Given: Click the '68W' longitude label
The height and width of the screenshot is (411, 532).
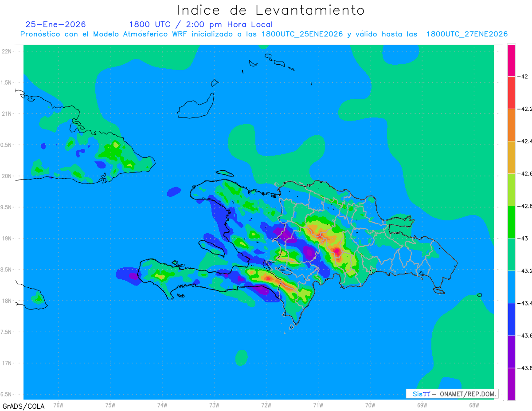Looking at the screenshot, I should point(474,404).
